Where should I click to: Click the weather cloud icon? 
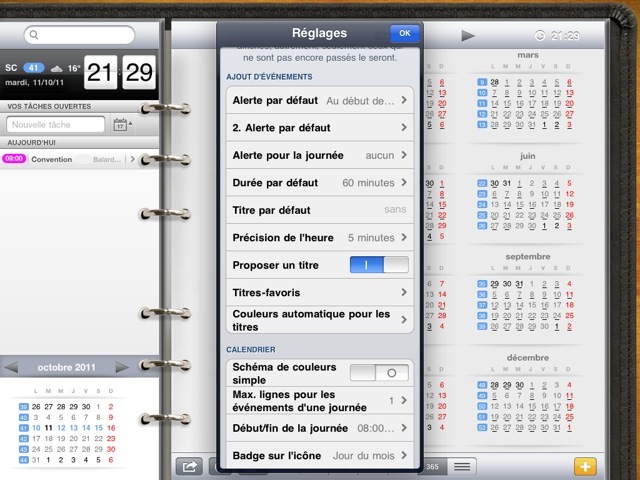pos(58,68)
